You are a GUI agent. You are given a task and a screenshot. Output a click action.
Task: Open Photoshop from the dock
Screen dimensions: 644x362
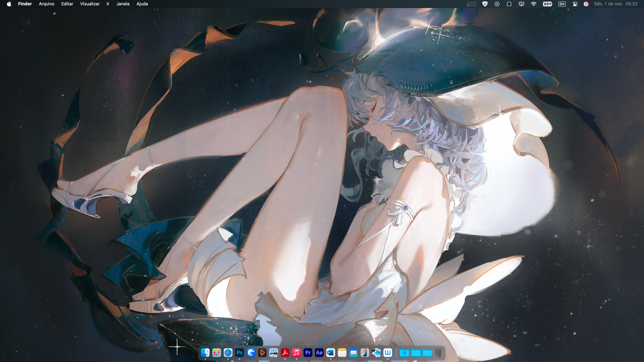click(239, 353)
